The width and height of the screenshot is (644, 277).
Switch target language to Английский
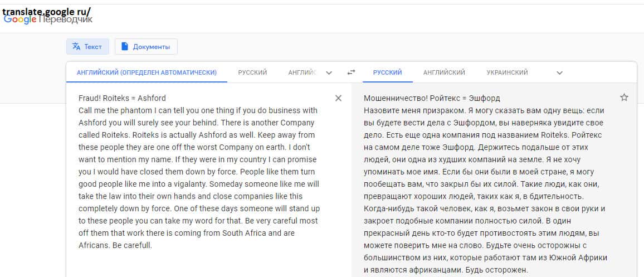point(444,72)
